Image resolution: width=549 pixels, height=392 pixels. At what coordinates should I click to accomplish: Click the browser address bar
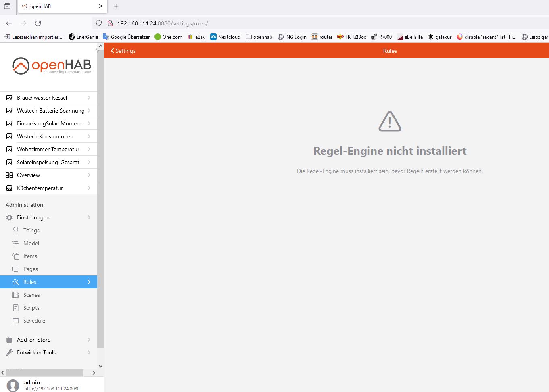[282, 23]
